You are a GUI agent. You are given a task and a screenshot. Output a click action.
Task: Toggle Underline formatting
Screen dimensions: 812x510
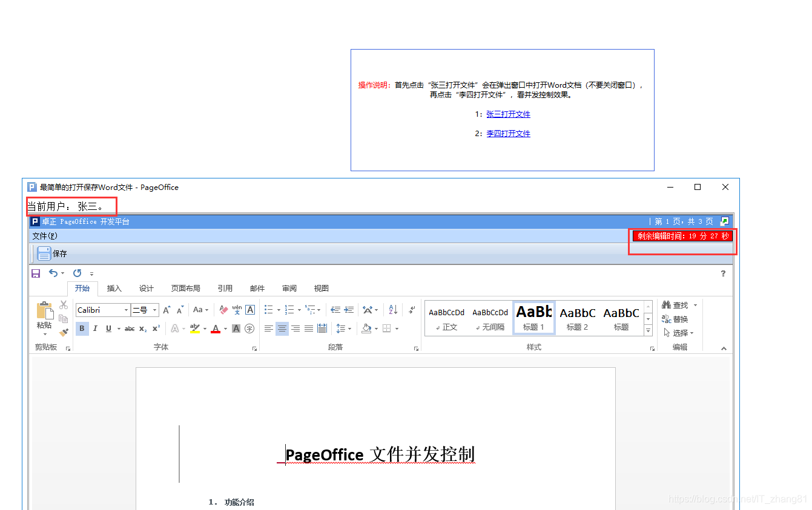pos(109,329)
